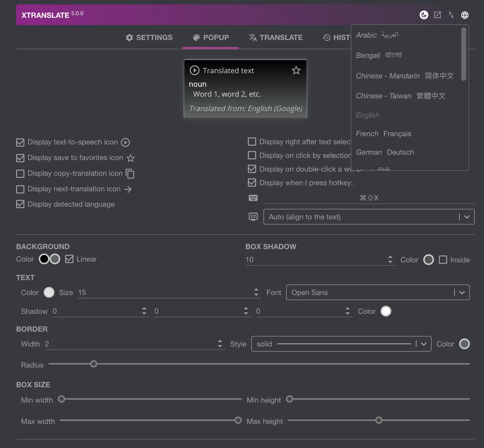484x448 pixels.
Task: Click the hotkey input field showing ⌘⇧X
Action: click(x=369, y=198)
